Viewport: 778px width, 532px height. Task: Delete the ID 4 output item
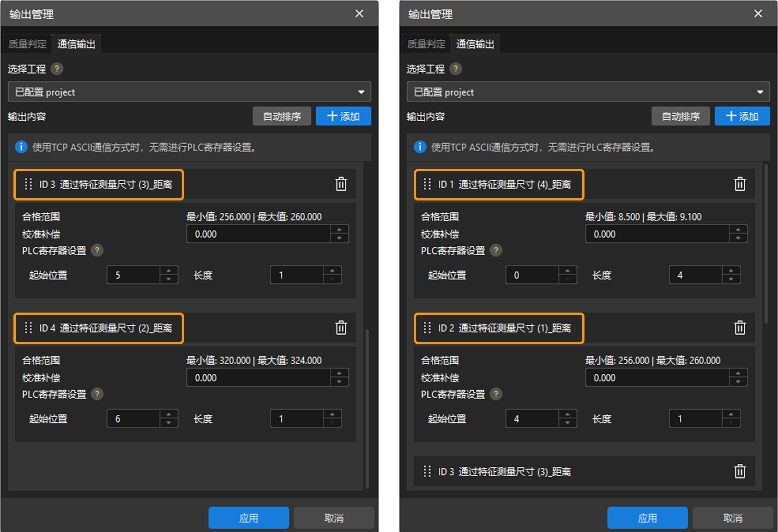click(x=340, y=328)
